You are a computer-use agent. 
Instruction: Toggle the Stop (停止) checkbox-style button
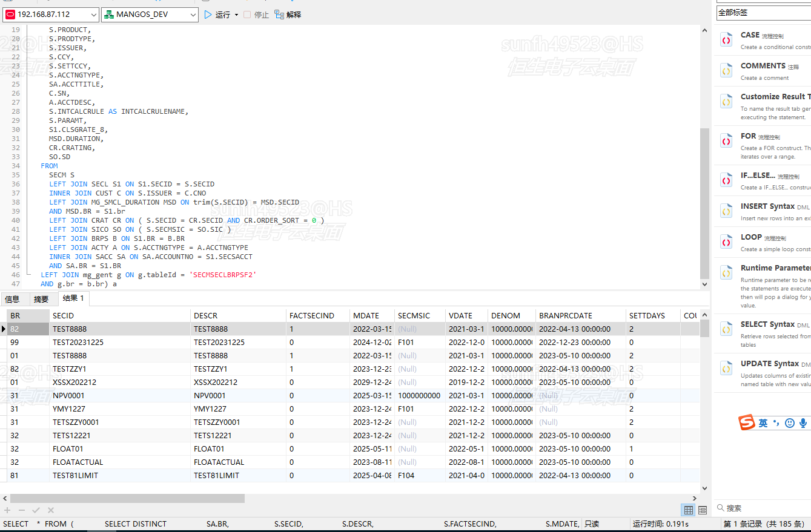point(247,15)
